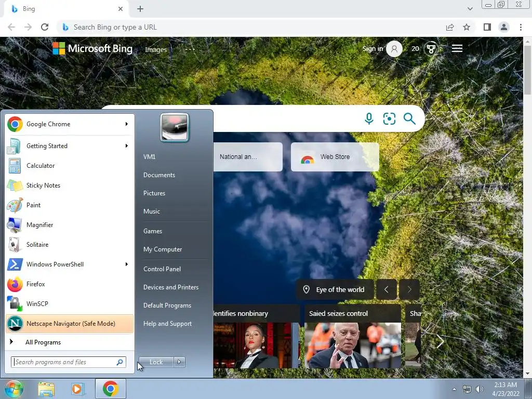Screen dimensions: 532x399
Task: Open Windows PowerShell
Action: (x=70, y=264)
